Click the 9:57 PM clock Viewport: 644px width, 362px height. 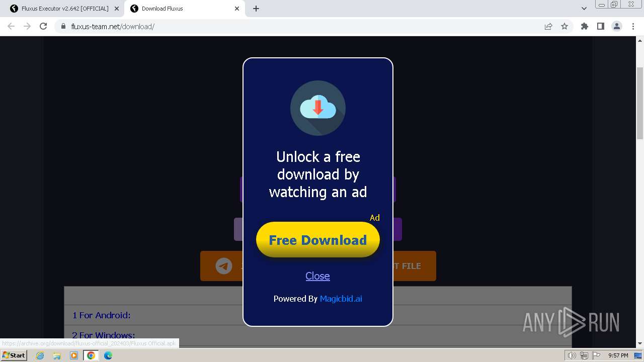(x=618, y=355)
